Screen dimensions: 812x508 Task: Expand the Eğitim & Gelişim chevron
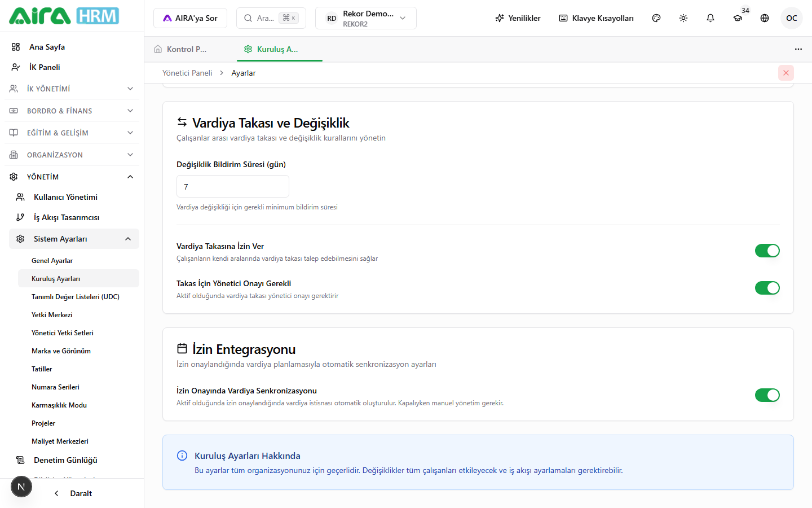click(130, 133)
